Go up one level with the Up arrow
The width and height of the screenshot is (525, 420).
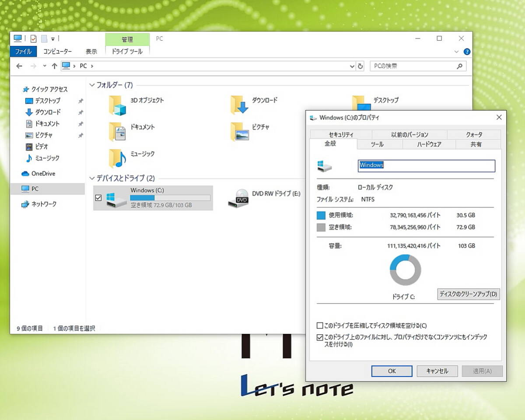(54, 66)
